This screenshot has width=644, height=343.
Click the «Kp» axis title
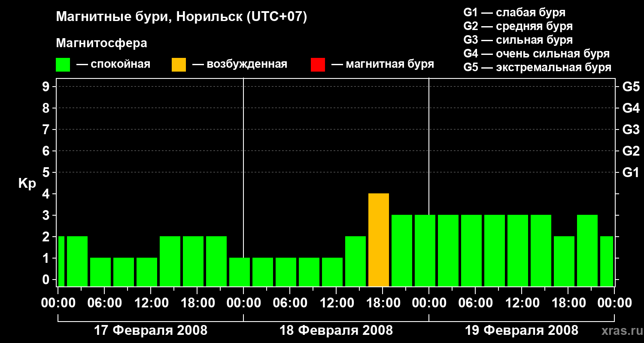pos(27,184)
